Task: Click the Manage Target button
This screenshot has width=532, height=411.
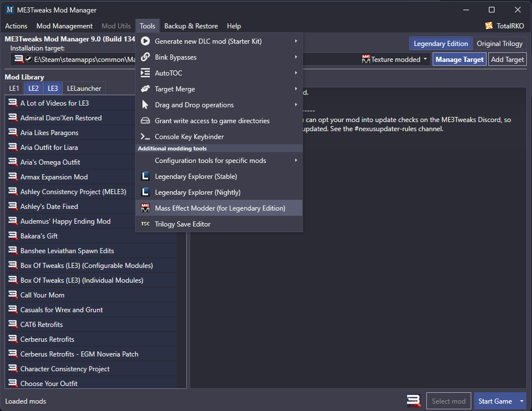Action: click(x=459, y=60)
